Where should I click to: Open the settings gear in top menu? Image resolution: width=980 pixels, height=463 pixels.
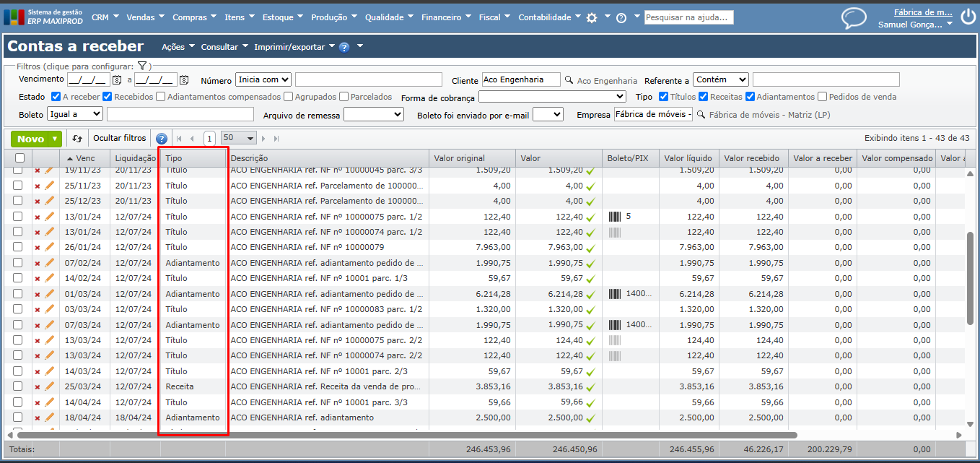coord(592,18)
